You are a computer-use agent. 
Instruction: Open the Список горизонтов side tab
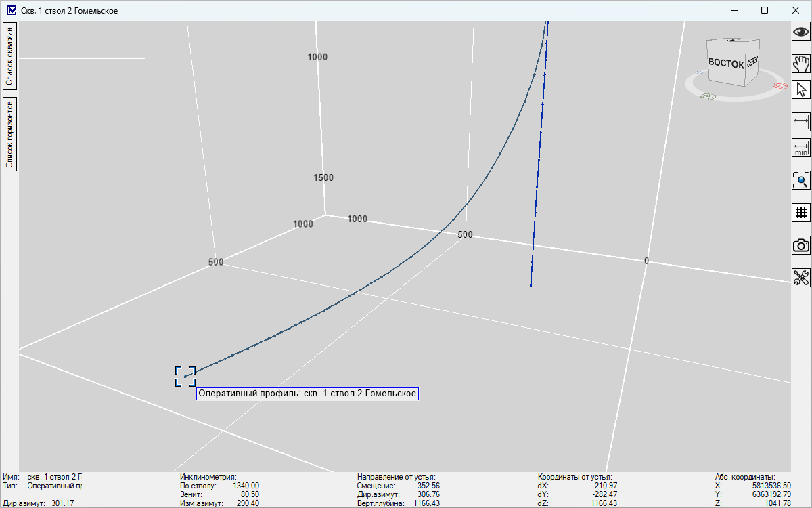click(10, 134)
